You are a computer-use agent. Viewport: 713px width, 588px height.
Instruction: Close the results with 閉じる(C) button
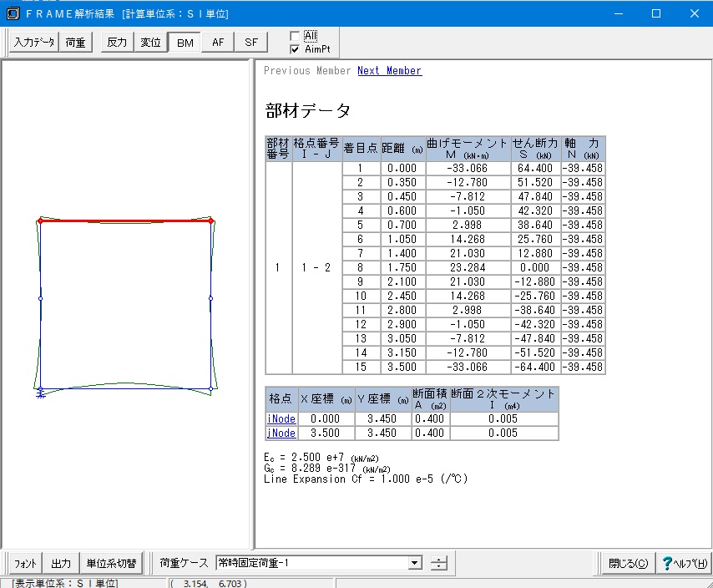(628, 563)
